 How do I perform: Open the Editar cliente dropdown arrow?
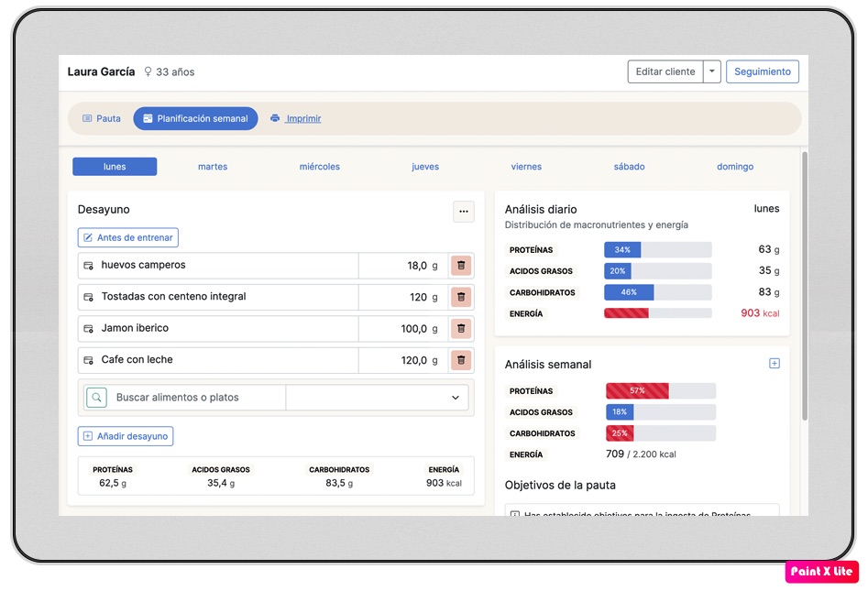point(712,71)
